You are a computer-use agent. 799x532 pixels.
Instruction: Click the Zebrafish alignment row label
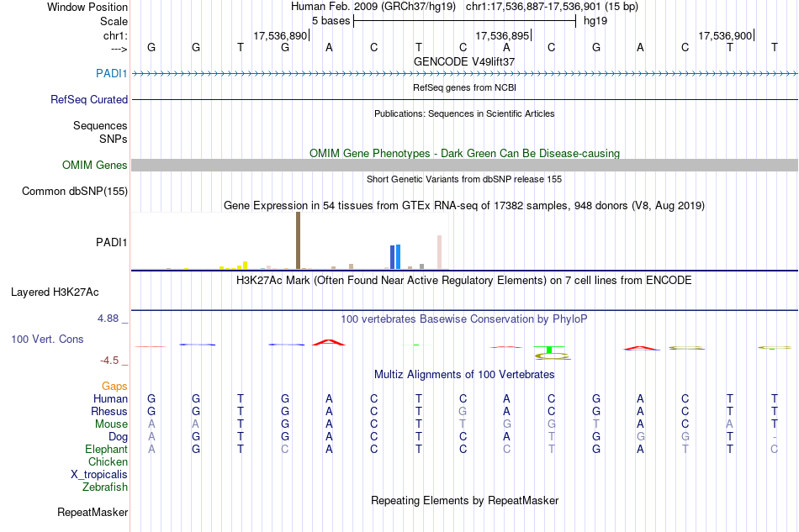tap(105, 487)
